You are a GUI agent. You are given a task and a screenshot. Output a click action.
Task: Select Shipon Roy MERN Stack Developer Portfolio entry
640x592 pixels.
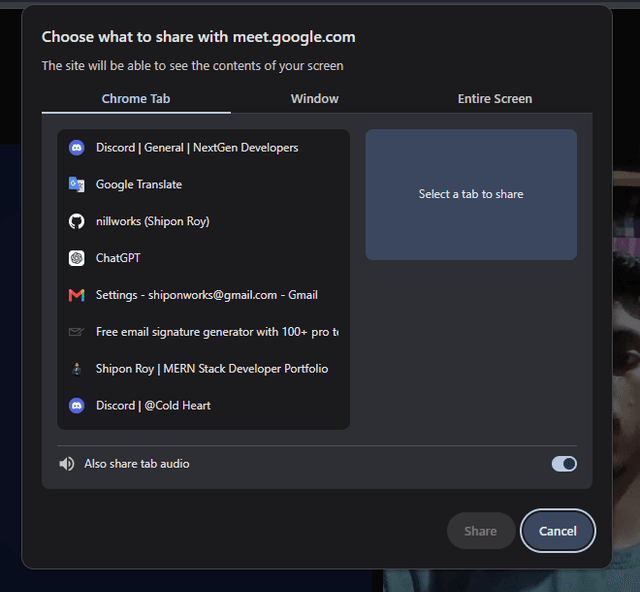tap(203, 369)
